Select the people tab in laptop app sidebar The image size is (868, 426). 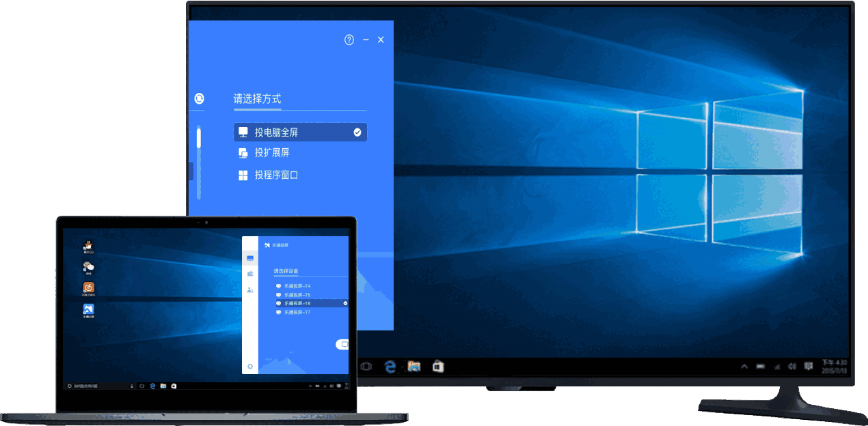click(250, 290)
